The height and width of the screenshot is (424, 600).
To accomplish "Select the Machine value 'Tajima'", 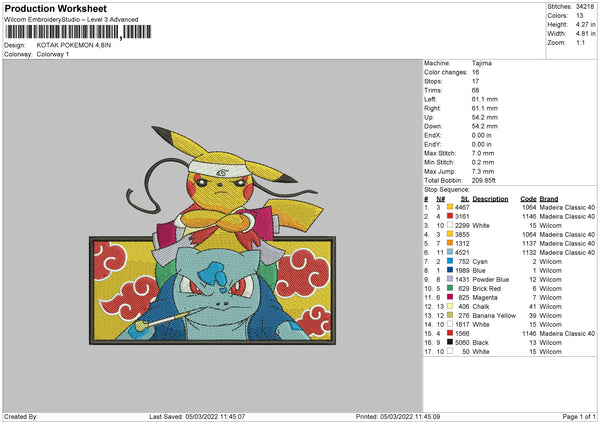I will (x=481, y=63).
